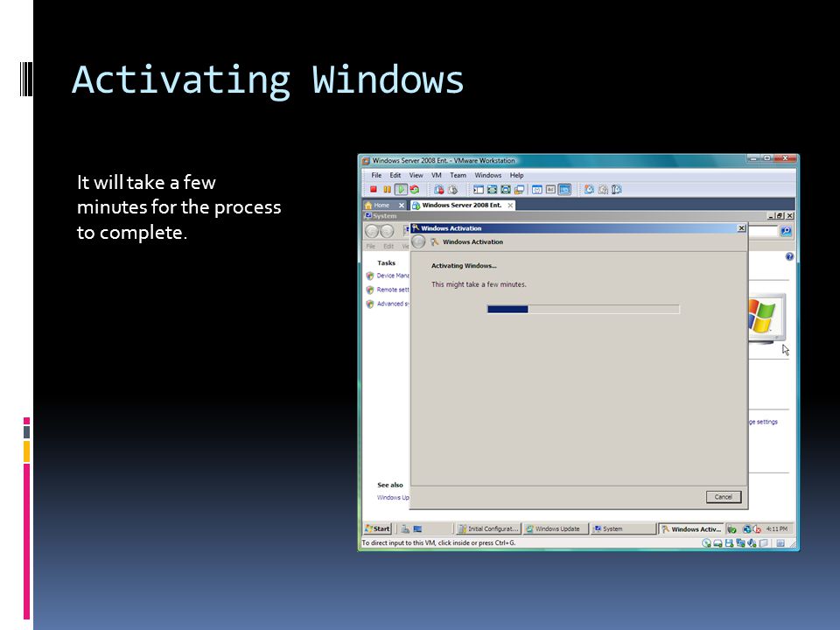Click the red security alert tray icon
Image resolution: width=840 pixels, height=630 pixels.
point(757,528)
